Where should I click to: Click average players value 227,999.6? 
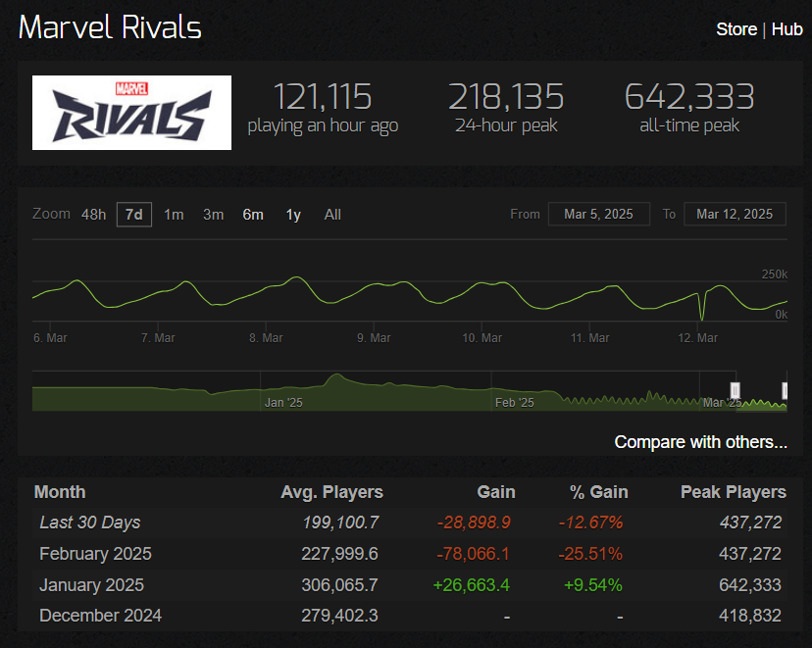(339, 554)
